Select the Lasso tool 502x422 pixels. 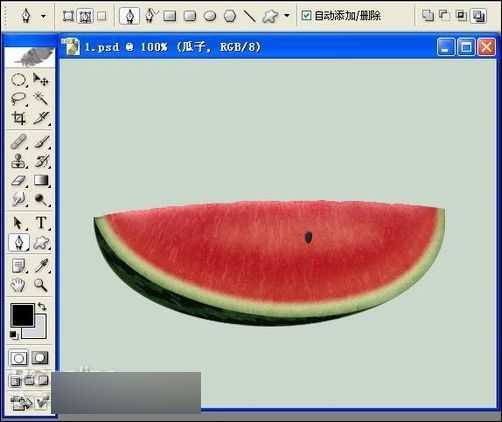(x=18, y=99)
